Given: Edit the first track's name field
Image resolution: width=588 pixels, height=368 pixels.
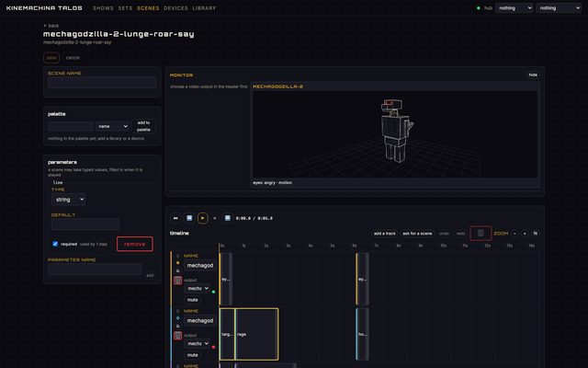Looking at the screenshot, I should [200, 266].
